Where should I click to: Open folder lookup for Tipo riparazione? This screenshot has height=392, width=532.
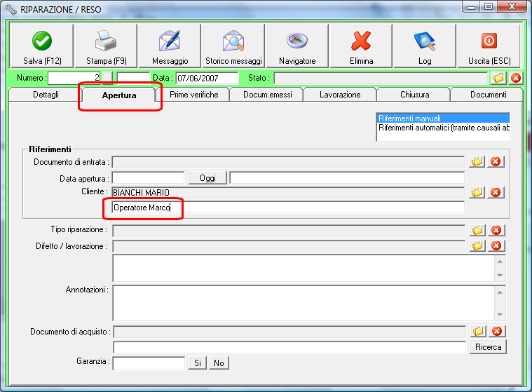pos(478,230)
